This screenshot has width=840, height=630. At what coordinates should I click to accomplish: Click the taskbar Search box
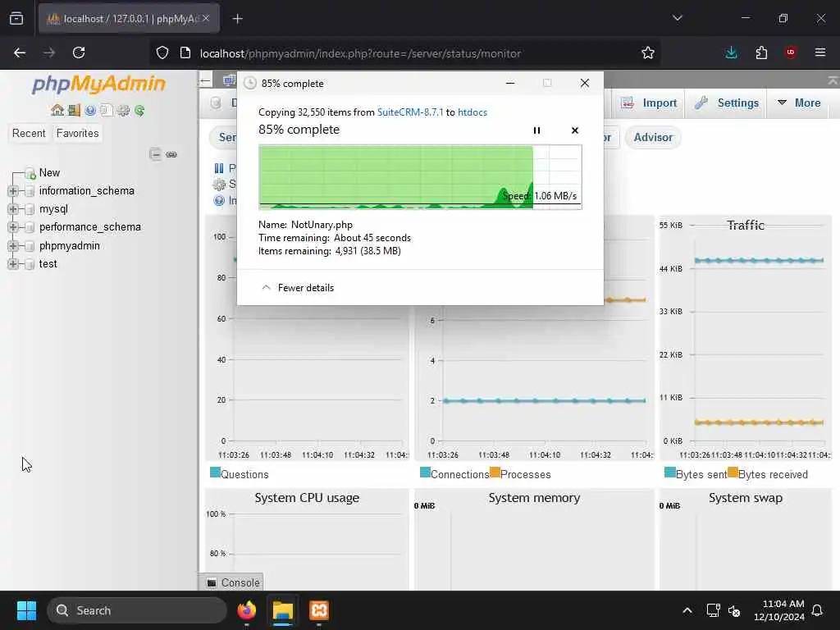click(137, 610)
